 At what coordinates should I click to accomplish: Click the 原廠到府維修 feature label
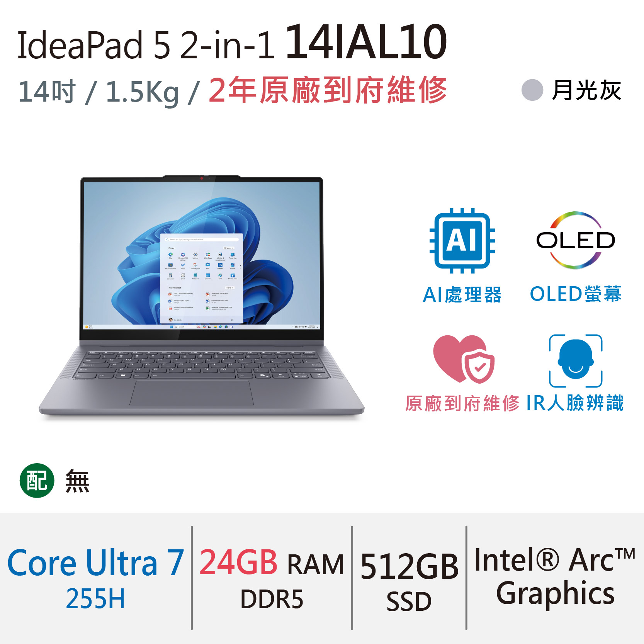[462, 404]
